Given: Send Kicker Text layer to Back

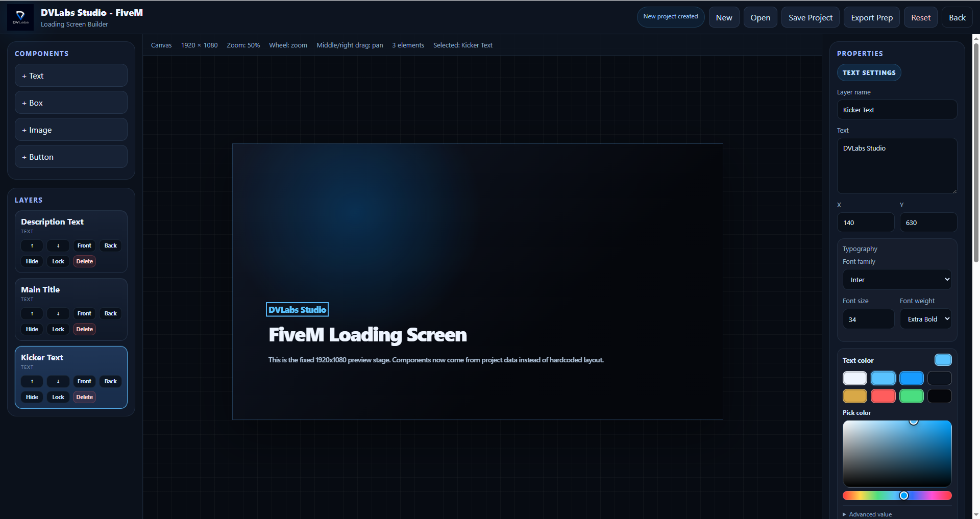Looking at the screenshot, I should coord(110,382).
